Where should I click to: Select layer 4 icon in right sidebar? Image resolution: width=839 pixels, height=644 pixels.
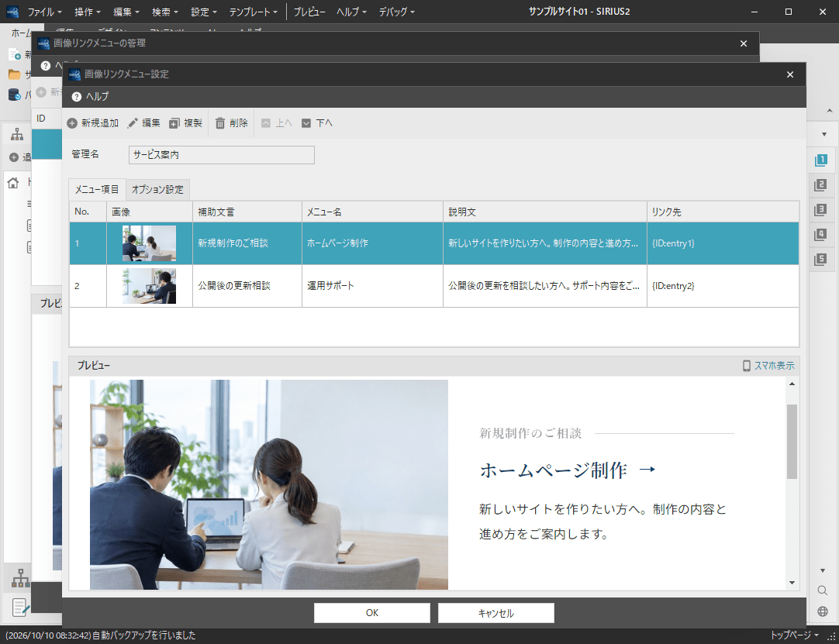(820, 234)
